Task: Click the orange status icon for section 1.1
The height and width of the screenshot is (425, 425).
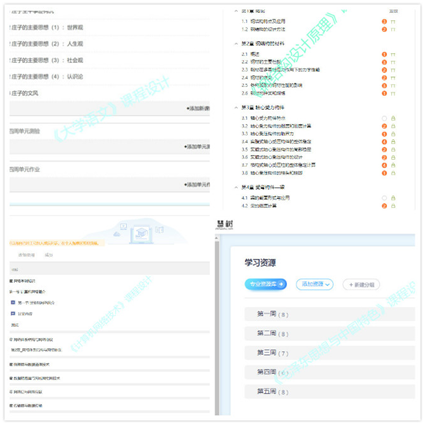Action: 384,21
